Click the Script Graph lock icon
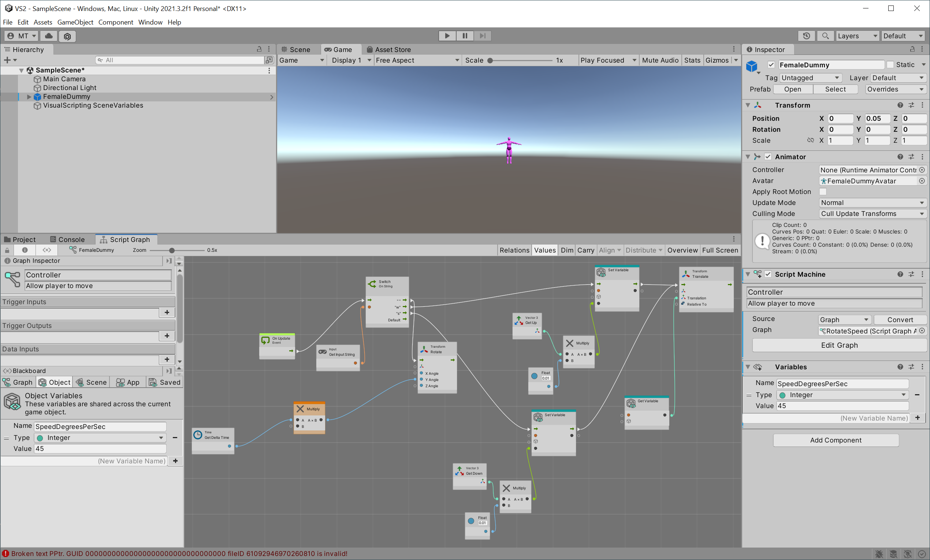Viewport: 930px width, 560px height. [x=7, y=250]
